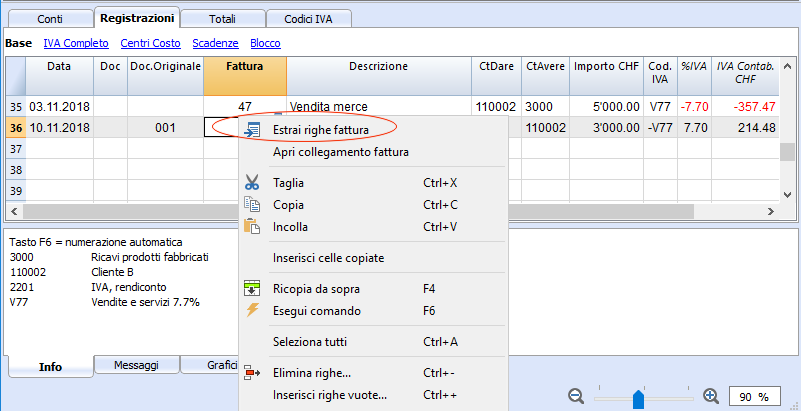The height and width of the screenshot is (411, 801).
Task: Click the zoom level slider handle
Action: [x=638, y=399]
